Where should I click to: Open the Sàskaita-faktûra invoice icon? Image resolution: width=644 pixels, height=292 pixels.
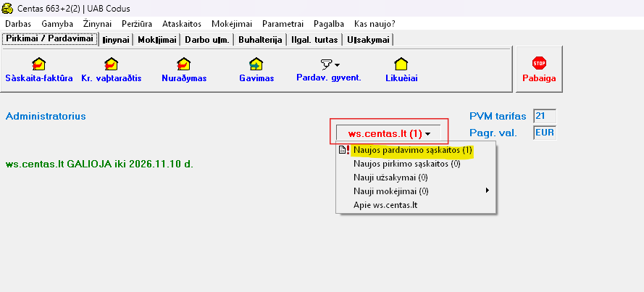point(39,64)
